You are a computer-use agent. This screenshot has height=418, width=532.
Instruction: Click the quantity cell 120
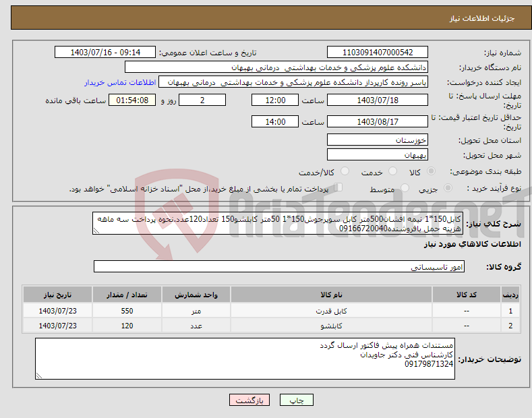(x=127, y=326)
